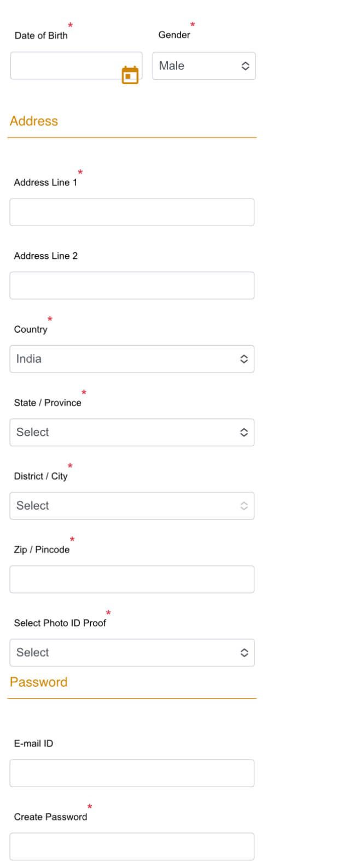Click the "Date of Birth" label text
The width and height of the screenshot is (343, 868).
coord(41,36)
